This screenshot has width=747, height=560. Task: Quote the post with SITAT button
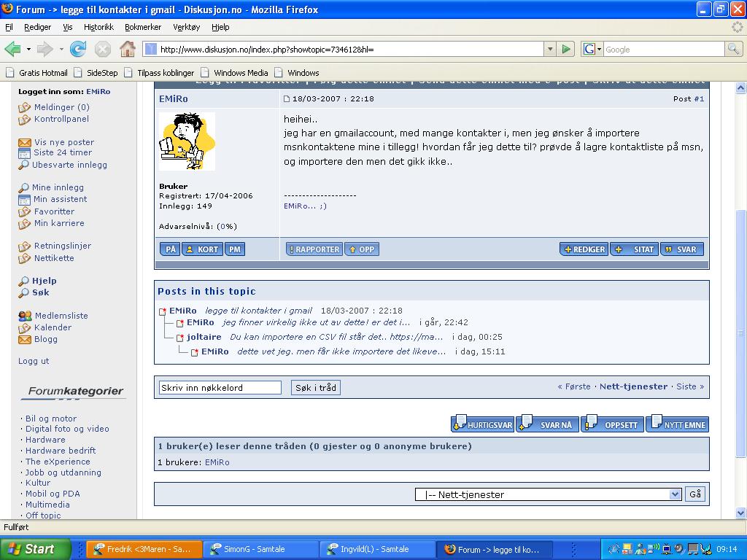(x=635, y=249)
